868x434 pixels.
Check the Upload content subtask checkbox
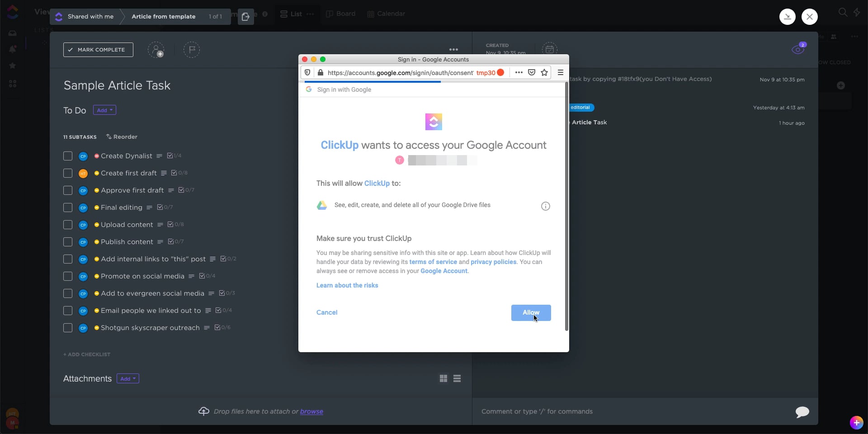coord(68,225)
